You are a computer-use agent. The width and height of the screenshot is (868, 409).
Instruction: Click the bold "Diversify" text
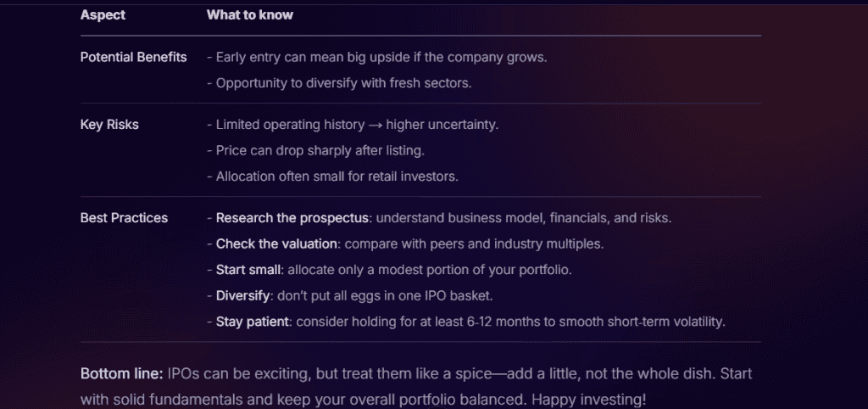pyautogui.click(x=243, y=295)
